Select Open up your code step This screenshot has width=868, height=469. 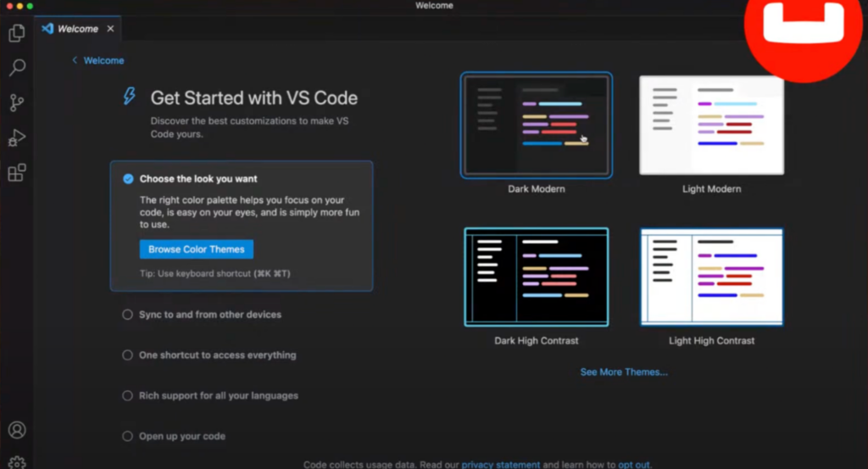click(x=174, y=436)
